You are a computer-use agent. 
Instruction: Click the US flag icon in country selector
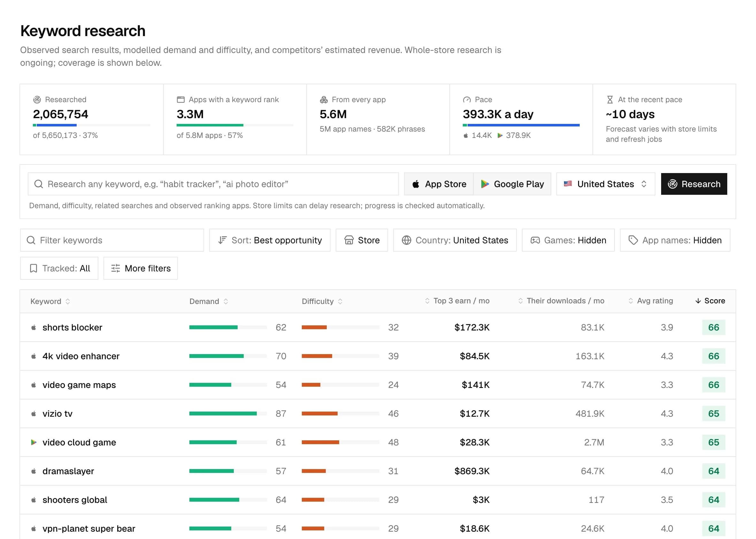(x=568, y=184)
